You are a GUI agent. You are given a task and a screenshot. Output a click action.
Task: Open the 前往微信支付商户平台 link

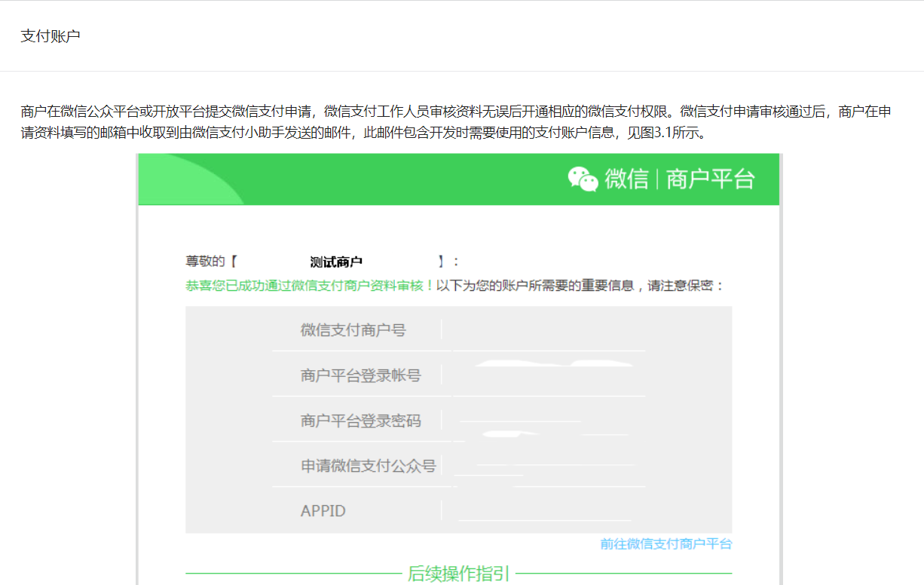click(x=666, y=544)
